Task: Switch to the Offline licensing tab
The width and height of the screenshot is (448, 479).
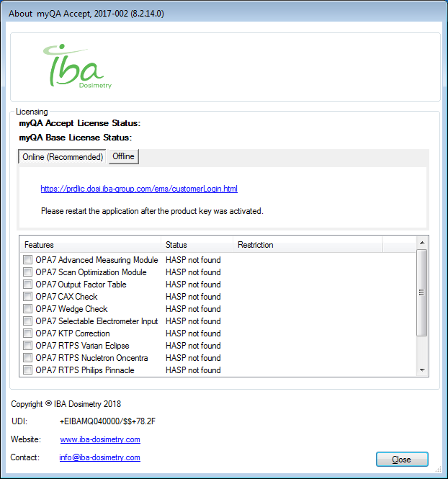Action: point(123,157)
